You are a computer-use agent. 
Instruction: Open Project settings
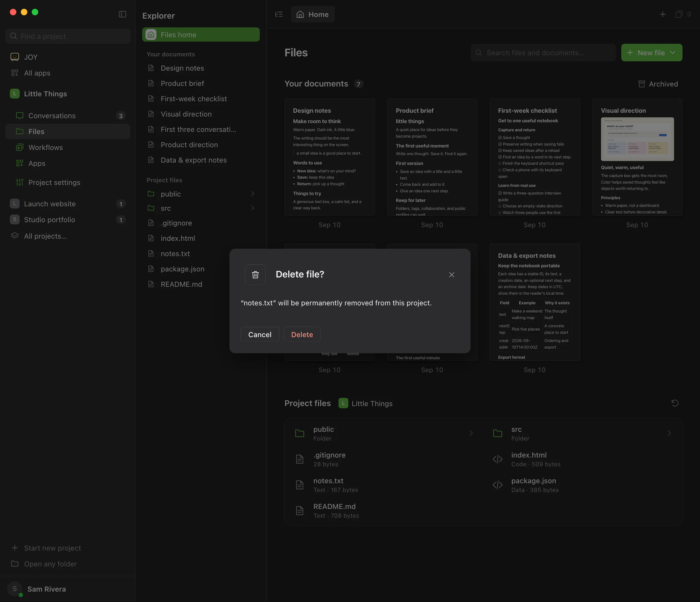(x=68, y=183)
